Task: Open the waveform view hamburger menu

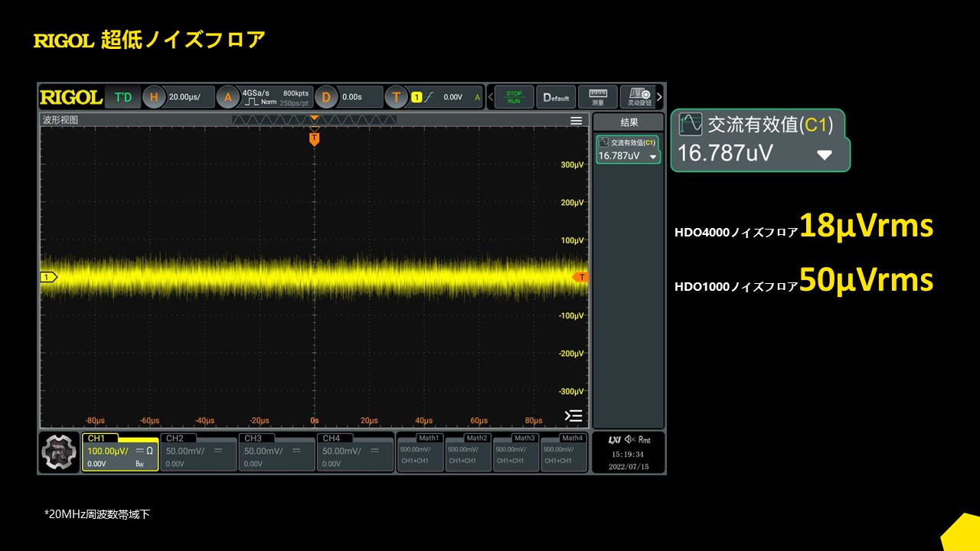Action: click(576, 121)
